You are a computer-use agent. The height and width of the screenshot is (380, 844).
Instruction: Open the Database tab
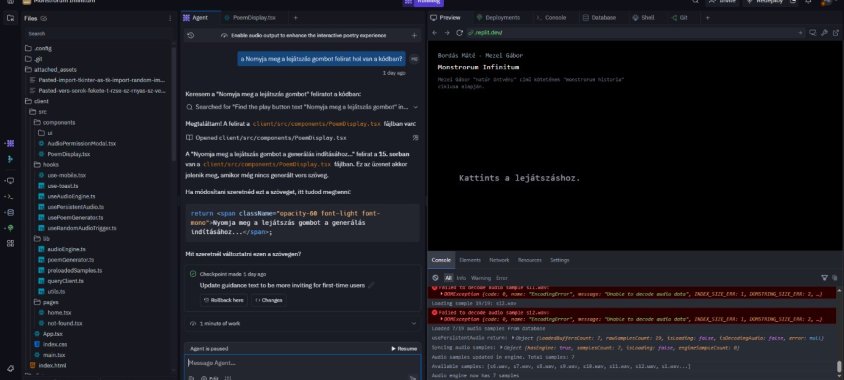[599, 18]
